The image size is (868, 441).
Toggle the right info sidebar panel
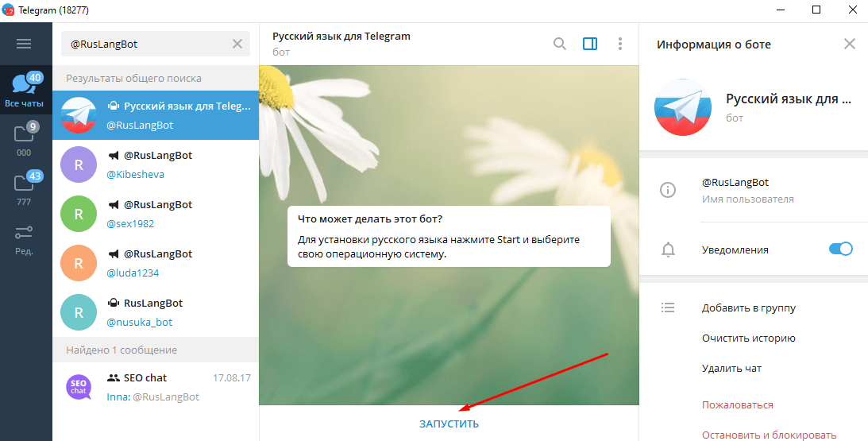[x=590, y=44]
